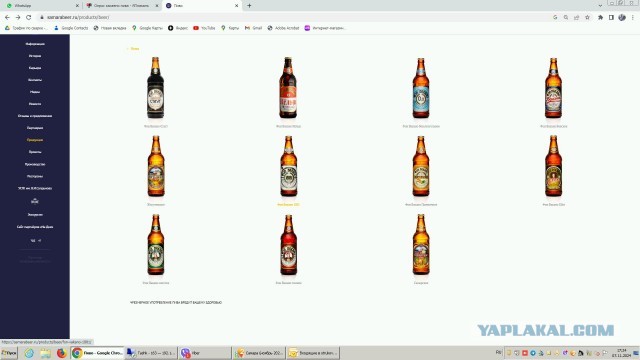Open the Google Contacts bookmark
Image resolution: width=640 pixels, height=360 pixels.
click(x=71, y=28)
